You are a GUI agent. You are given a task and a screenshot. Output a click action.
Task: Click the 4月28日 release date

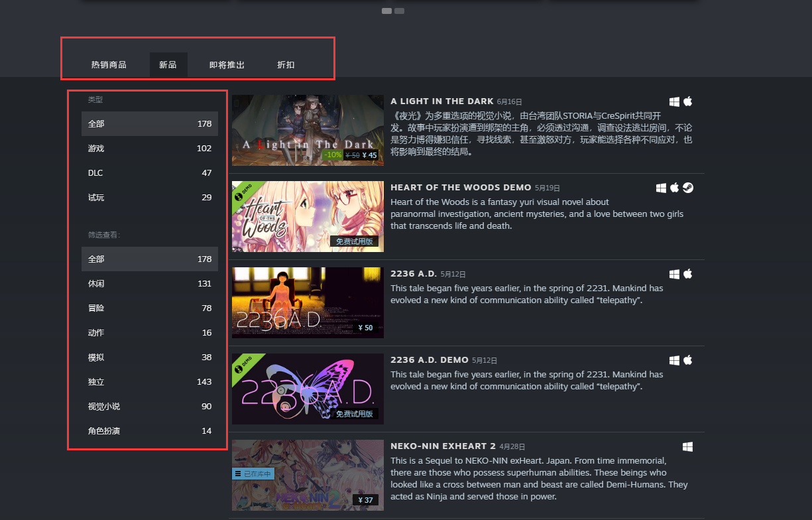click(512, 447)
